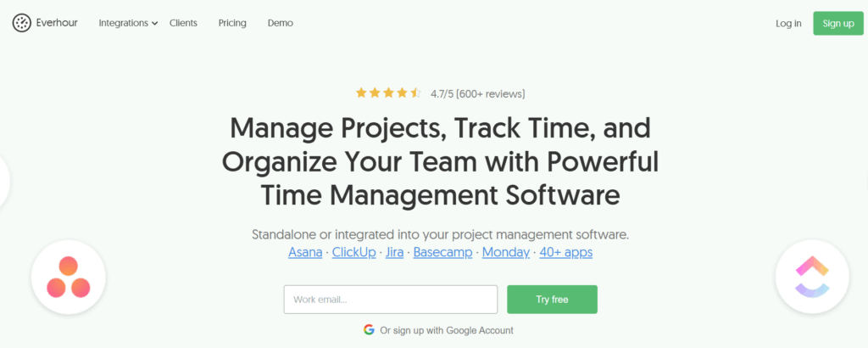
Task: Open the Clients menu item
Action: [x=183, y=23]
